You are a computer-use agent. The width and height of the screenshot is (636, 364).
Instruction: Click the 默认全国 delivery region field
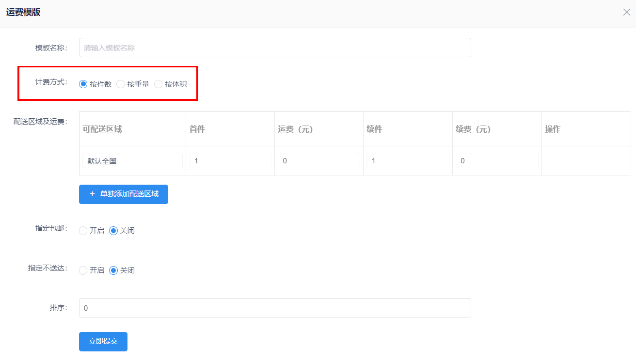[x=132, y=161]
